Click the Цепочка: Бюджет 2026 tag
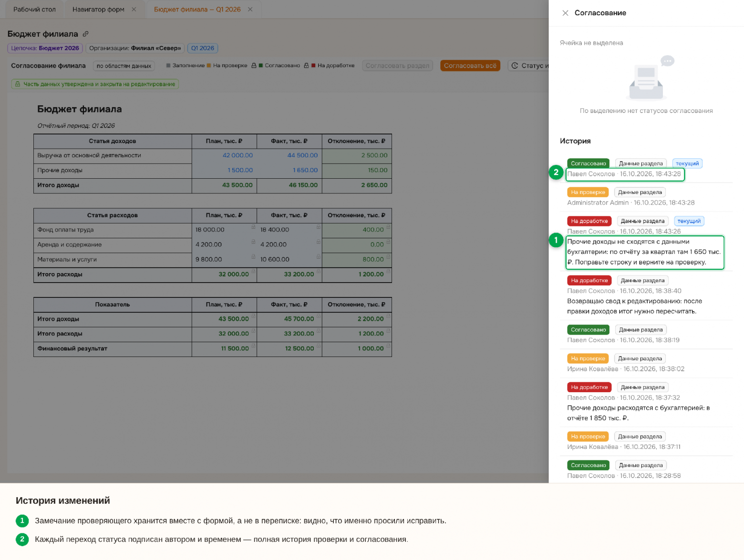Image resolution: width=744 pixels, height=560 pixels. point(45,48)
